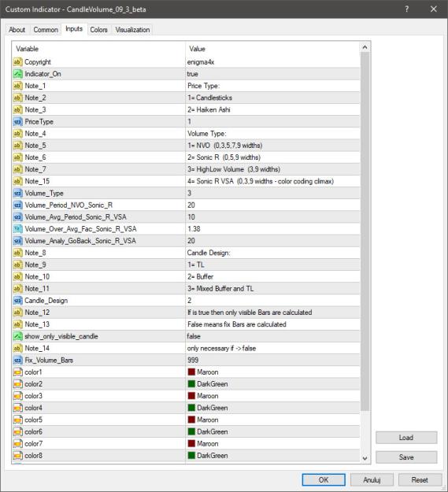Viewport: 448px width, 492px height.
Task: Confirm settings with the OK button
Action: coord(324,479)
